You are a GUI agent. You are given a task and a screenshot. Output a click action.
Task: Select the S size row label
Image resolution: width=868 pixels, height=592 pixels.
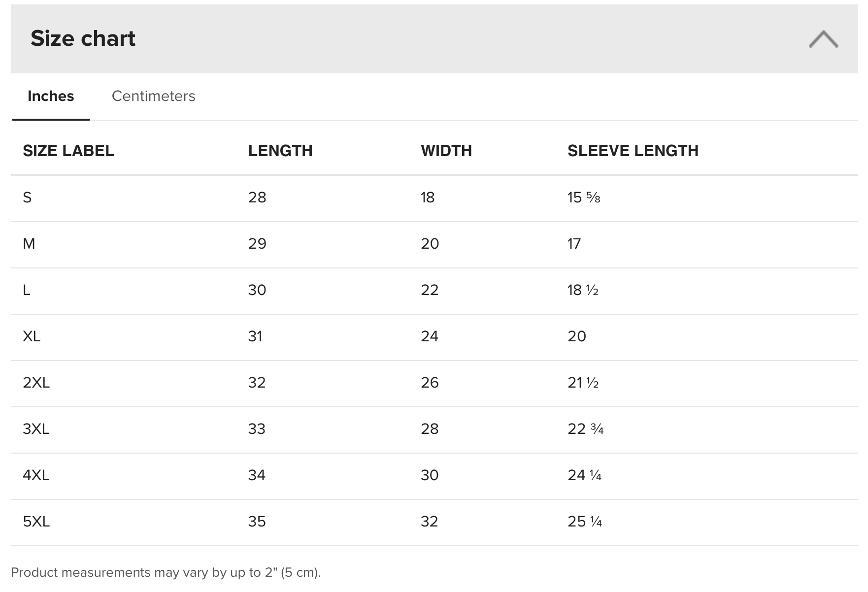[x=27, y=197]
